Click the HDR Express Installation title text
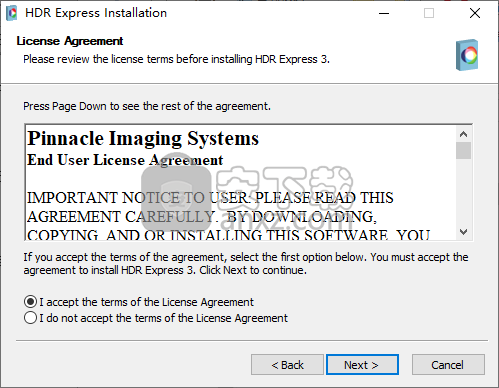The image size is (499, 388). coord(96,13)
